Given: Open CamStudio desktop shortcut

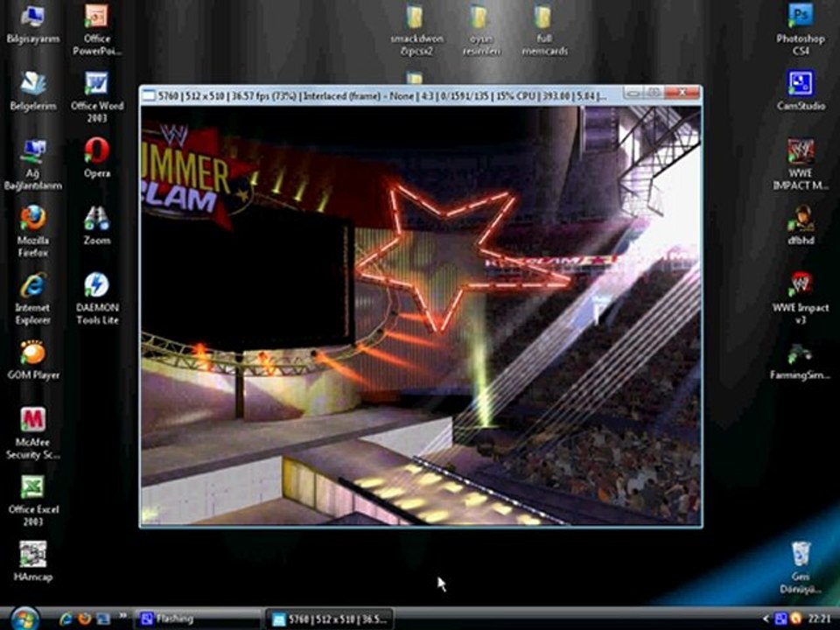Looking at the screenshot, I should (801, 90).
